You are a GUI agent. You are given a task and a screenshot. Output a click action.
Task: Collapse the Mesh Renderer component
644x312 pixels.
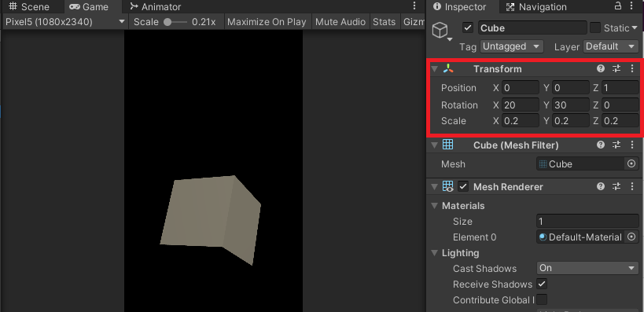[x=435, y=187]
